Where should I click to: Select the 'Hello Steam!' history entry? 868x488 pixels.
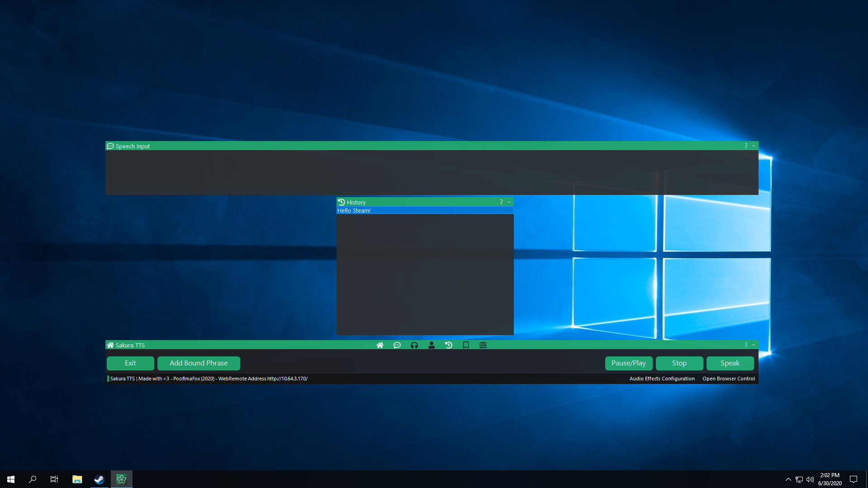pos(424,211)
